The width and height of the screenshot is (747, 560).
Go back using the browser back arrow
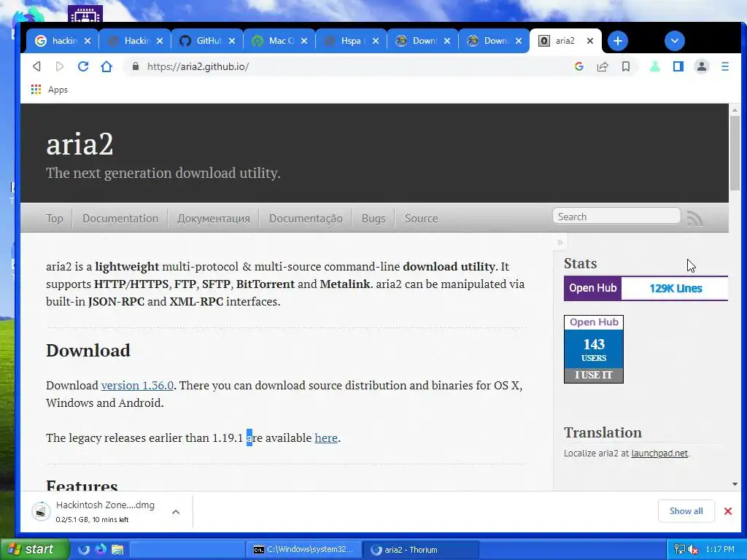[x=36, y=66]
